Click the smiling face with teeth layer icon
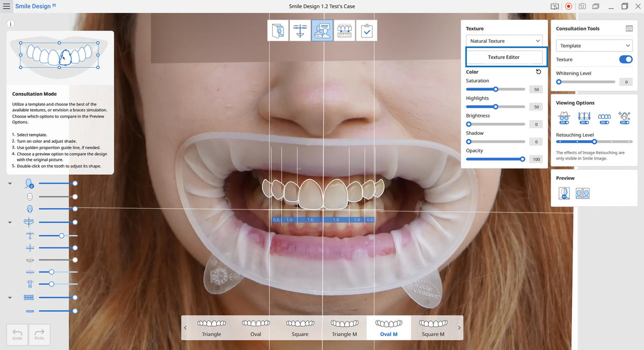The width and height of the screenshot is (644, 350). coord(30,209)
